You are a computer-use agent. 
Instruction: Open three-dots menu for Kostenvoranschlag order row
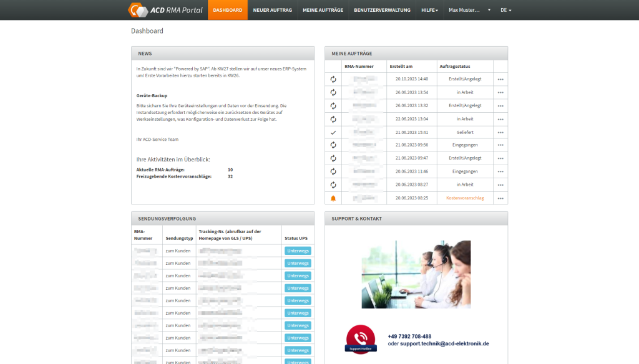click(x=500, y=198)
